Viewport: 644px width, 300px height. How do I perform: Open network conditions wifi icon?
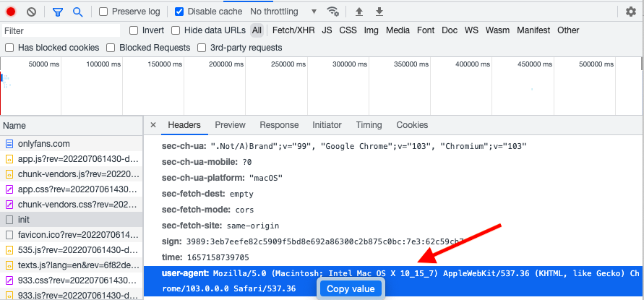coord(332,12)
